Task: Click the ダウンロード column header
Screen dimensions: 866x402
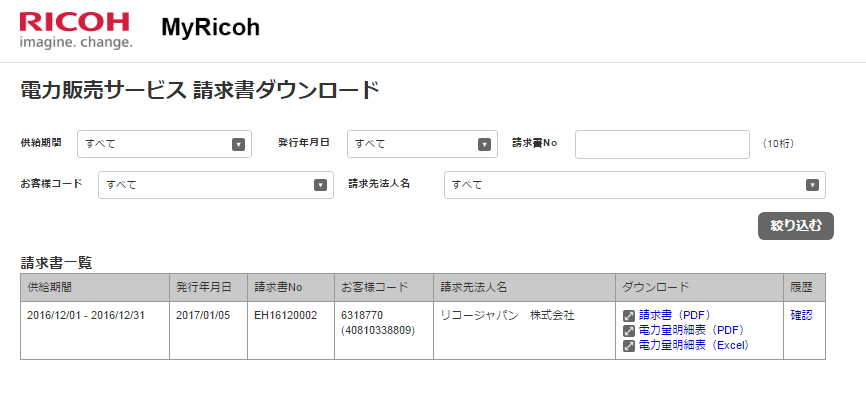Action: 699,287
